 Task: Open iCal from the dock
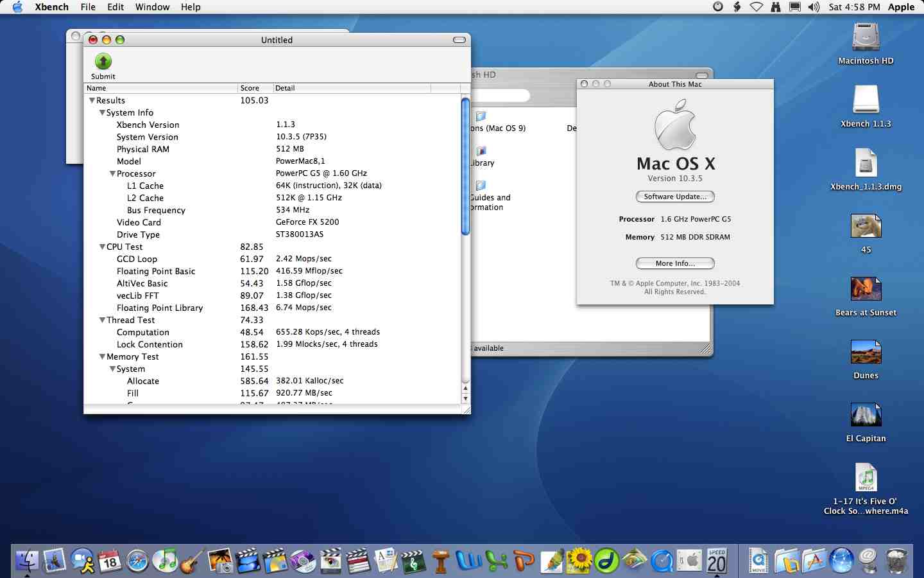(110, 561)
